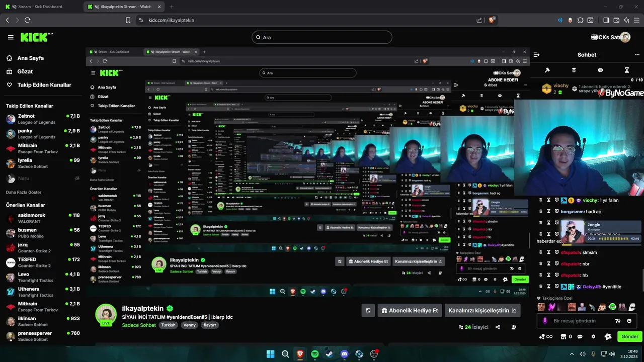Open the Sadece Sohbet category link under title
This screenshot has height=362, width=644.
click(x=139, y=325)
